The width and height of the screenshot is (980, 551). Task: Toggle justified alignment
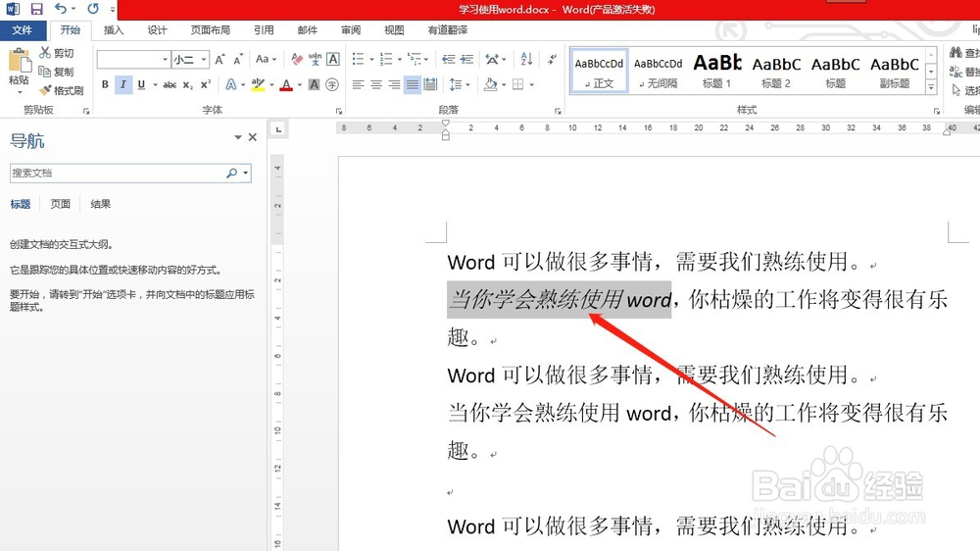pos(413,84)
